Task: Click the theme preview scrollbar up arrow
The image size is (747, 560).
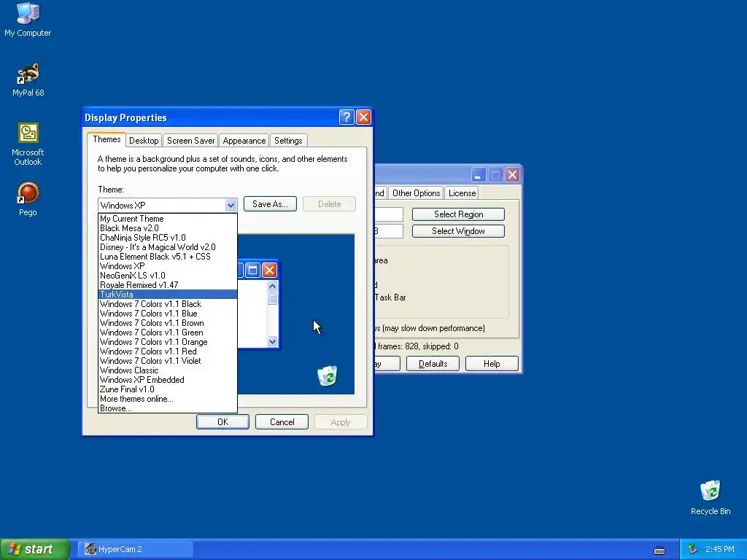Action: (x=273, y=286)
